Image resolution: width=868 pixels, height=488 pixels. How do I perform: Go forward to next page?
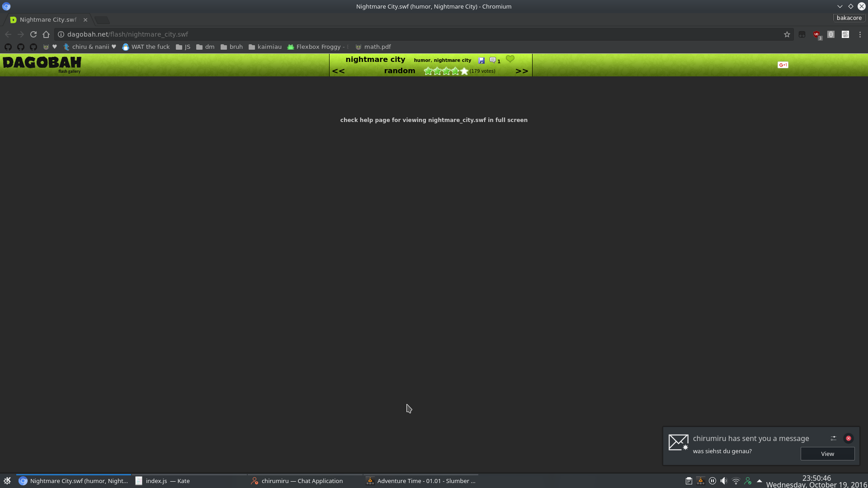click(21, 34)
